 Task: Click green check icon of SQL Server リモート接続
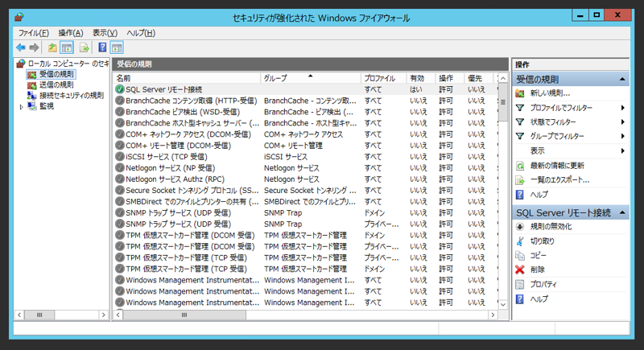[119, 89]
